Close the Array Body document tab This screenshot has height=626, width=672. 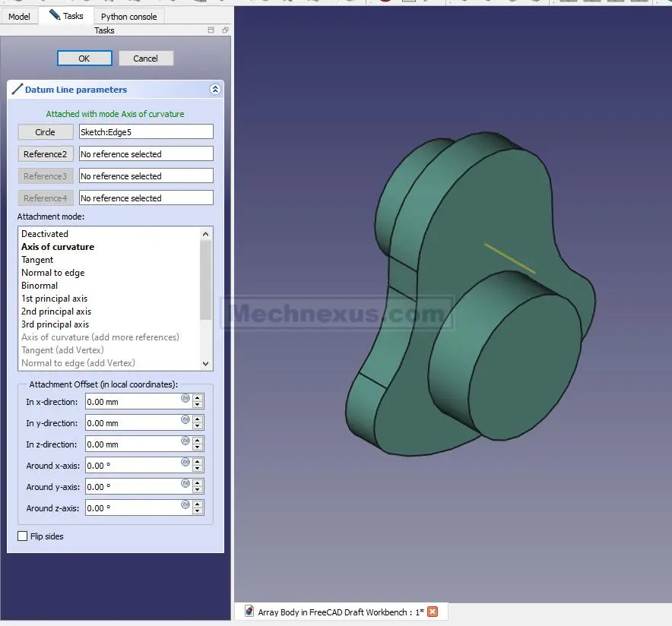(x=433, y=612)
